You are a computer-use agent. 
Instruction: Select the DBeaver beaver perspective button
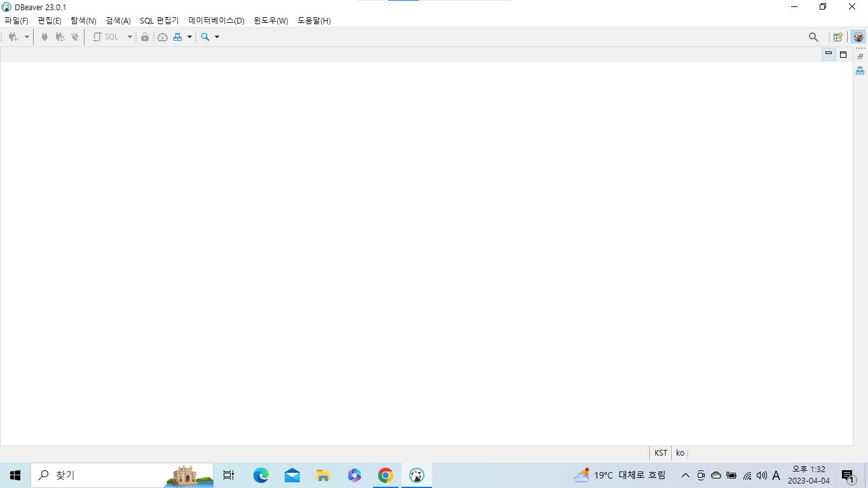click(x=858, y=37)
